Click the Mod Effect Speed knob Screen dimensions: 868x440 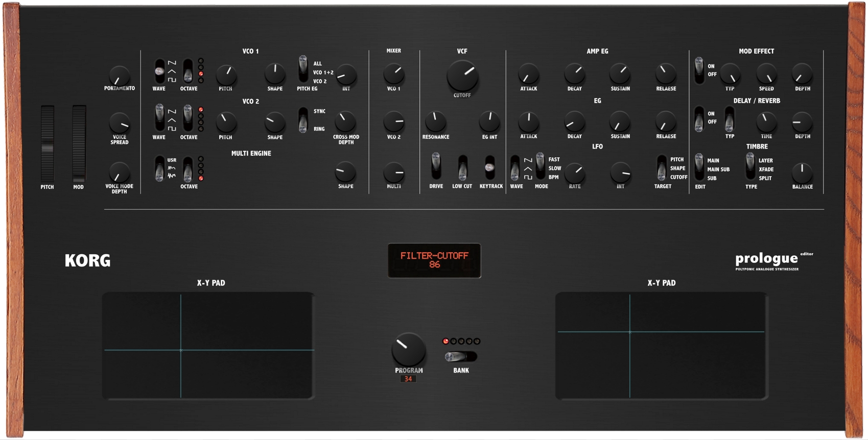(x=766, y=75)
